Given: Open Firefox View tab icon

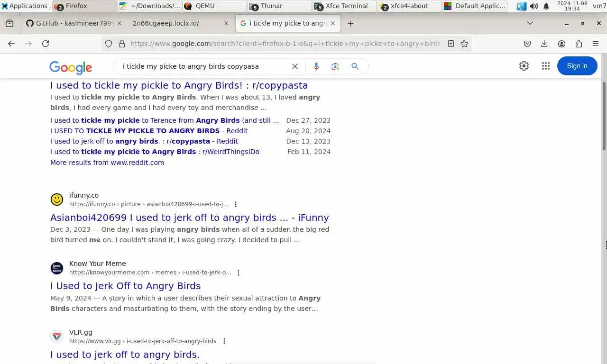Looking at the screenshot, I should (x=9, y=23).
